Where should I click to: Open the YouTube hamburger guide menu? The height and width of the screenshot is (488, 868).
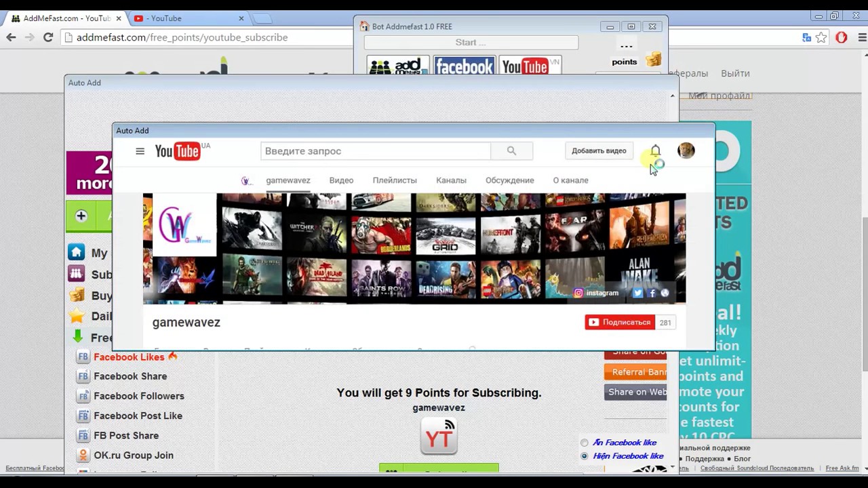[140, 151]
